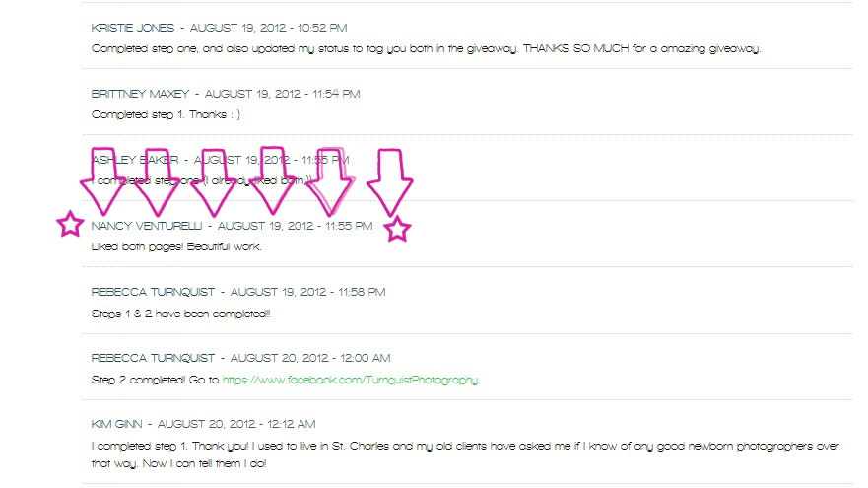The image size is (868, 488).
Task: Click Kim Ginn's comment about St. Charles
Action: click(x=465, y=454)
